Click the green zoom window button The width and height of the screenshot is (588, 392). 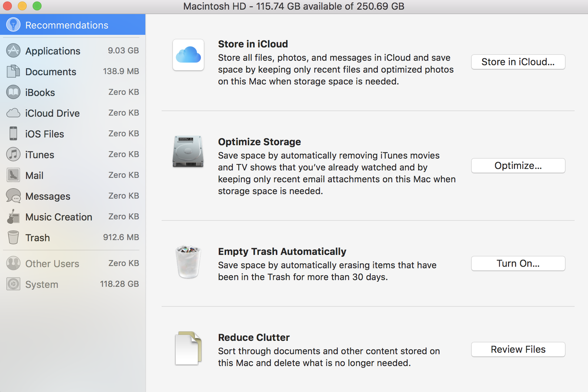[x=37, y=6]
